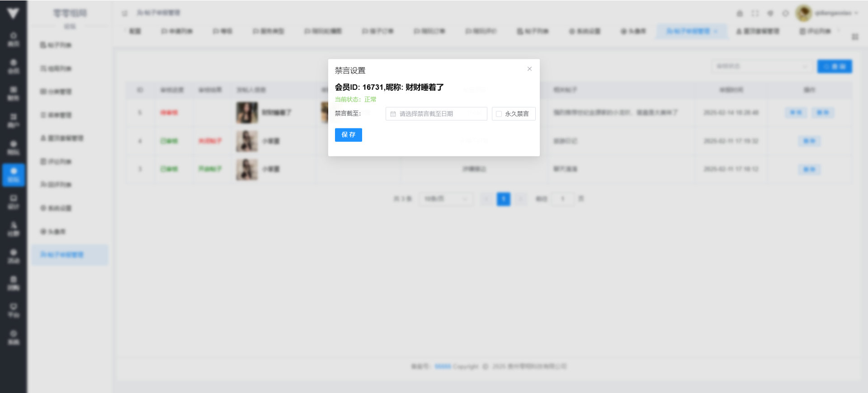The width and height of the screenshot is (868, 393).
Task: Tick the 永久禁言 checkbox
Action: [499, 114]
